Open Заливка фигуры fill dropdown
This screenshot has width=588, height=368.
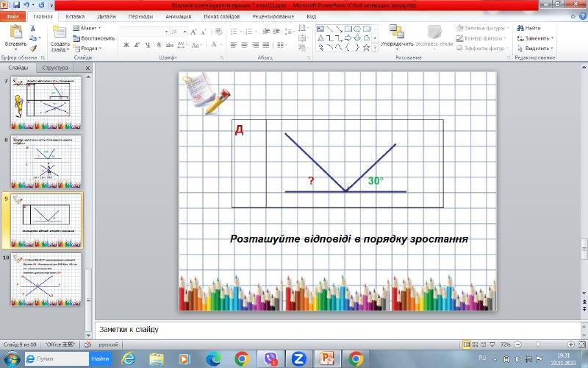click(x=483, y=28)
